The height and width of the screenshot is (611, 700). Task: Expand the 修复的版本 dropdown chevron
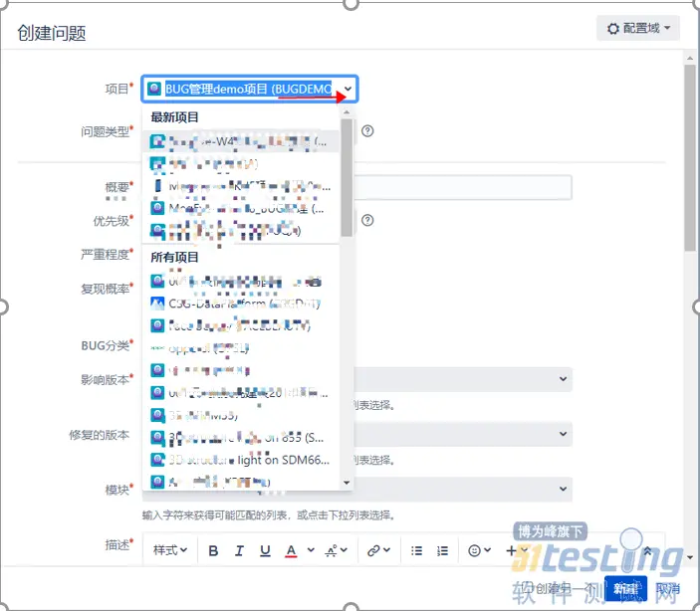click(563, 434)
